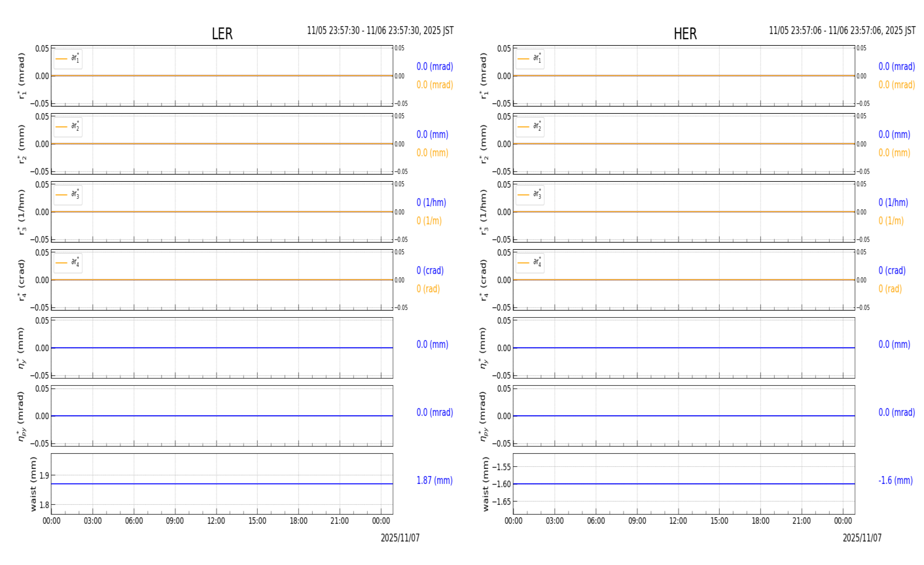The width and height of the screenshot is (924, 565).
Task: Click the 18:00 time tick under HER
Action: click(760, 521)
